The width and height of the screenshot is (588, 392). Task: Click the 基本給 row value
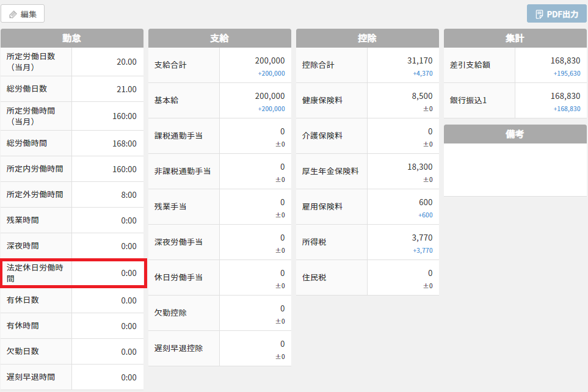coord(269,96)
